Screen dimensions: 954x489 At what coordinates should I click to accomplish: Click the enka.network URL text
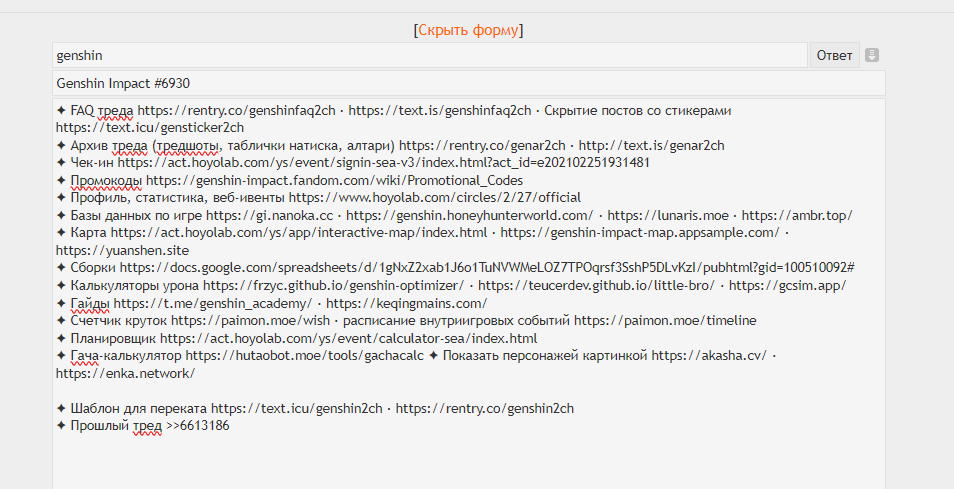tap(126, 373)
